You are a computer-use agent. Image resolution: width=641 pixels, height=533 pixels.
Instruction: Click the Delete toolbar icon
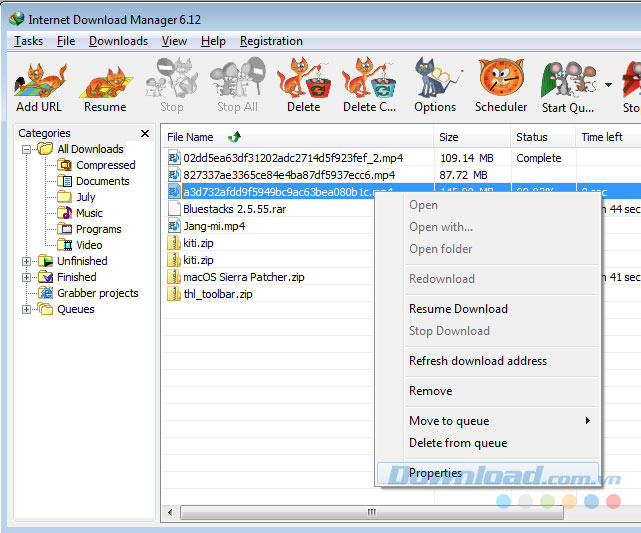click(303, 86)
